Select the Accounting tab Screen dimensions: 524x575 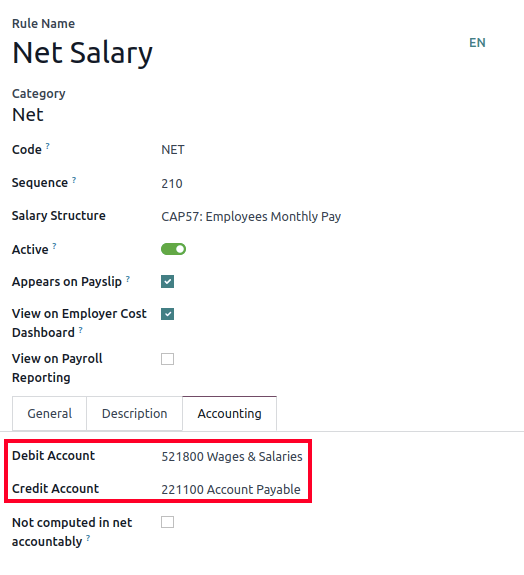(230, 413)
